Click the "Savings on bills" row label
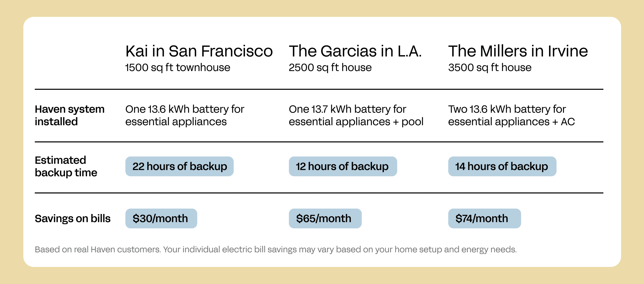 pos(72,219)
